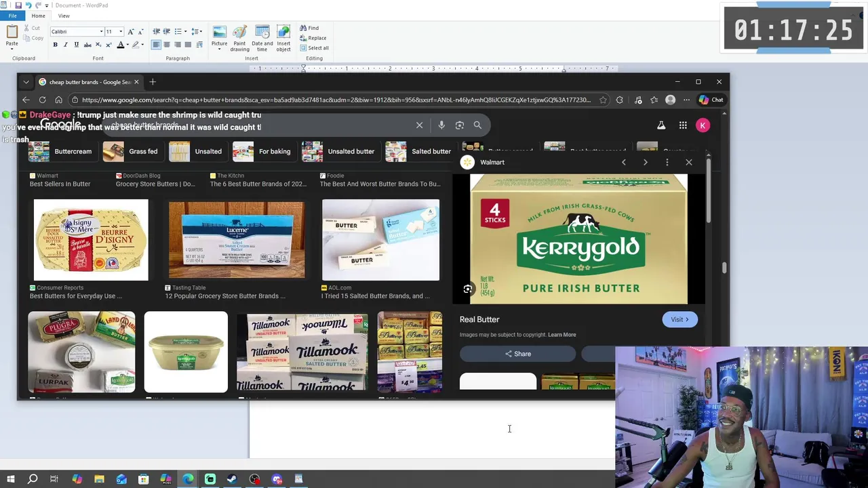Grow font size in WordPad

click(x=131, y=32)
